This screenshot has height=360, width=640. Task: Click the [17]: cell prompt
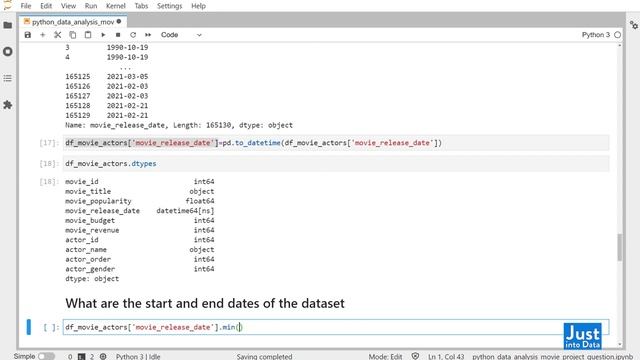(x=49, y=143)
